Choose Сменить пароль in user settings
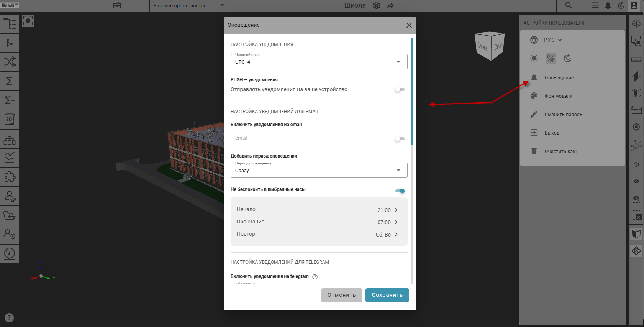644x327 pixels. click(563, 115)
